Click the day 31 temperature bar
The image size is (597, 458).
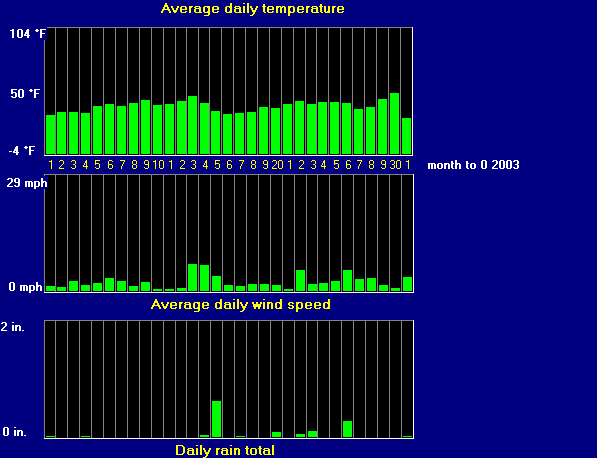[407, 136]
